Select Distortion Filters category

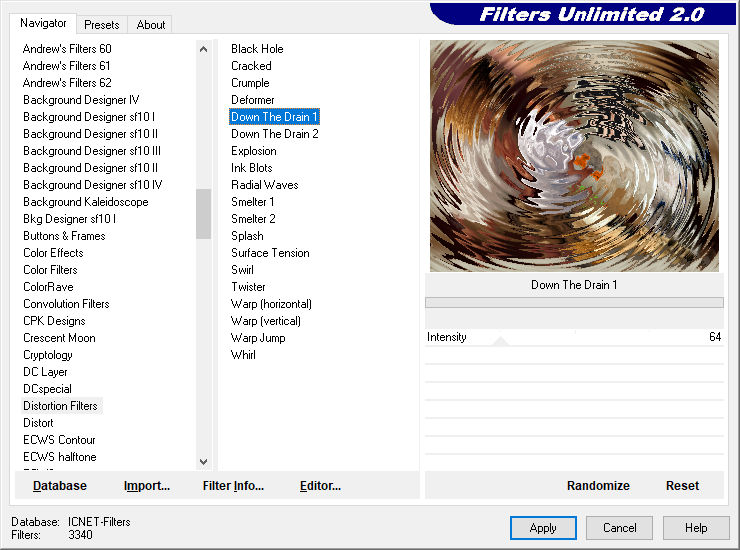(60, 406)
